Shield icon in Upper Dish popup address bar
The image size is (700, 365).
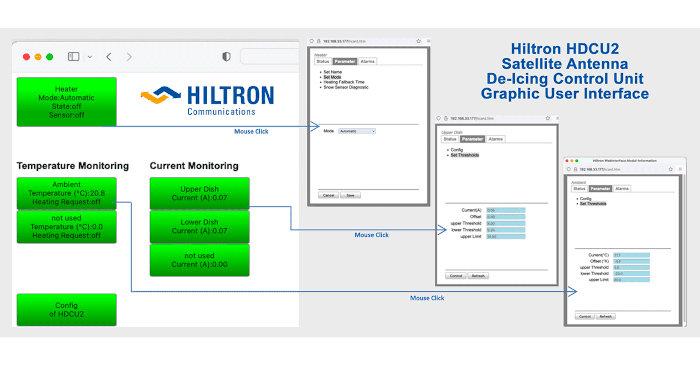[x=438, y=118]
